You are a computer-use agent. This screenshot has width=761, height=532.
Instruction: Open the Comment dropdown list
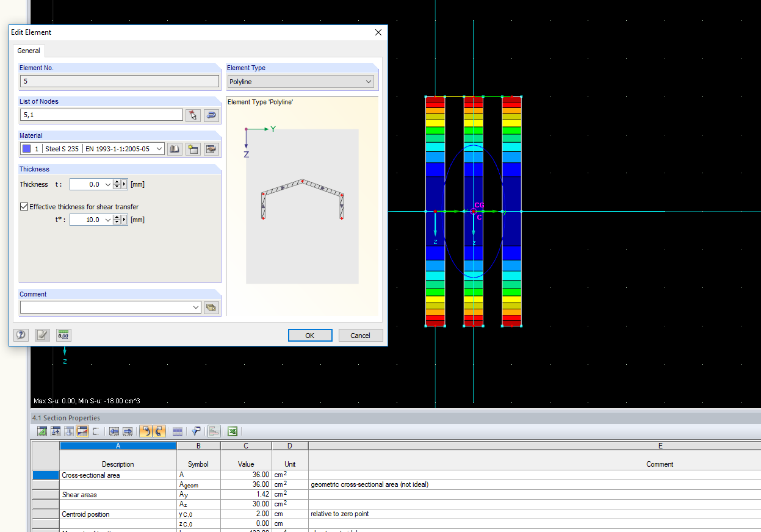[194, 307]
